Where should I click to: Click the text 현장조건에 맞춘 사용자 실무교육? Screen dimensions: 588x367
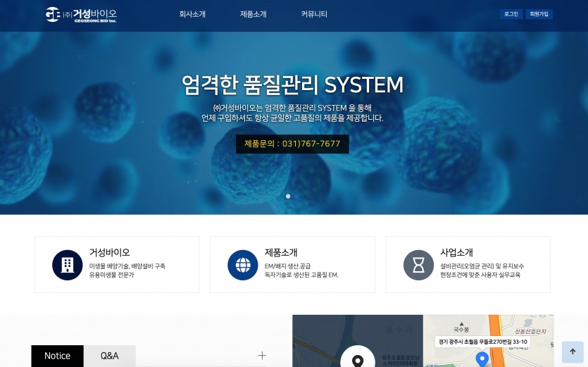(480, 275)
